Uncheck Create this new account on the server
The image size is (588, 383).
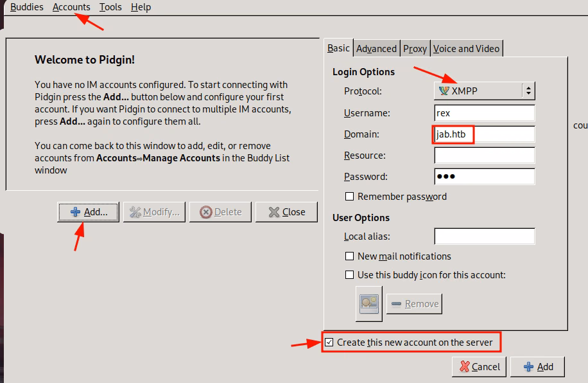(329, 342)
